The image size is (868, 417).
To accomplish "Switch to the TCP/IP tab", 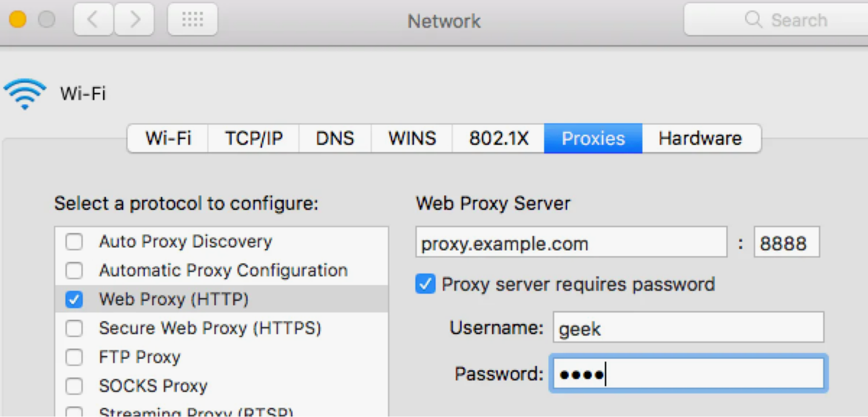I will (253, 138).
